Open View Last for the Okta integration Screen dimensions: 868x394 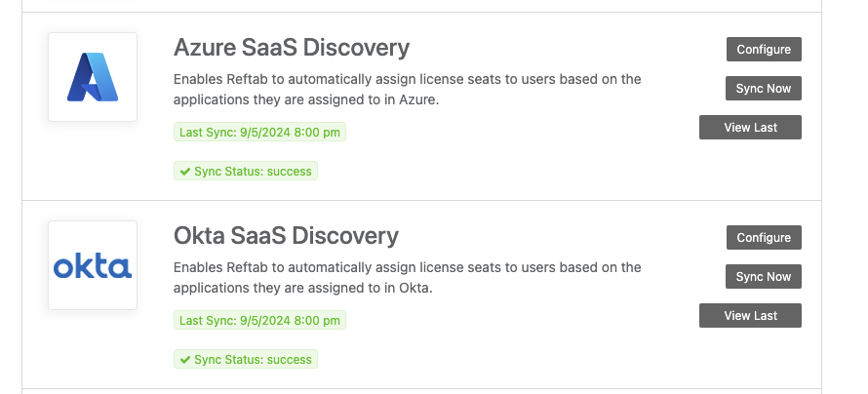tap(750, 315)
